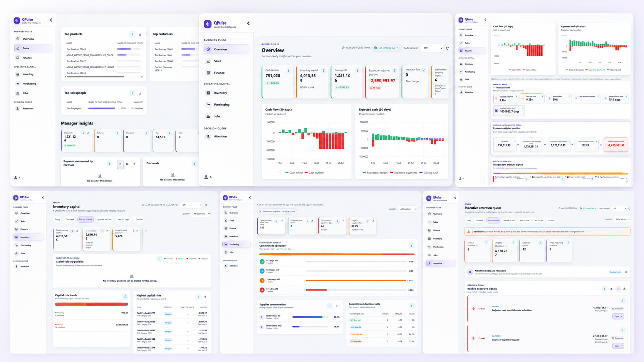
Task: Open Sales in the Overview panel sidebar
Action: [226, 61]
